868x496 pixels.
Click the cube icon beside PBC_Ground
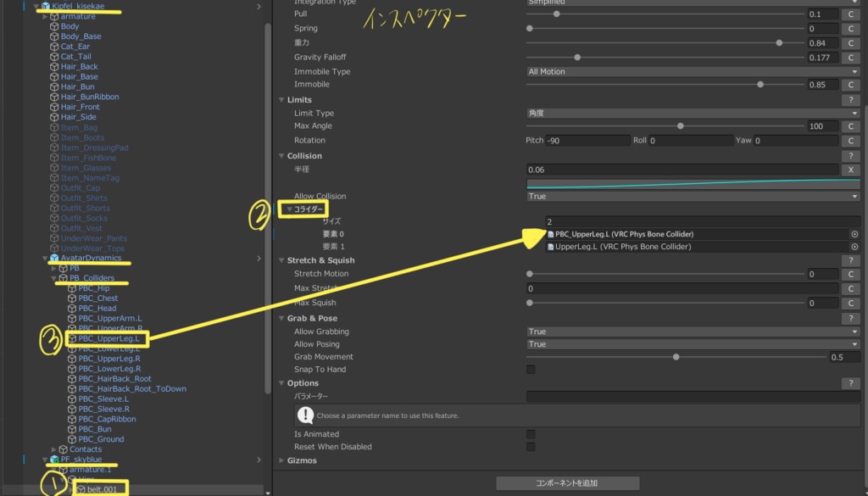point(72,439)
